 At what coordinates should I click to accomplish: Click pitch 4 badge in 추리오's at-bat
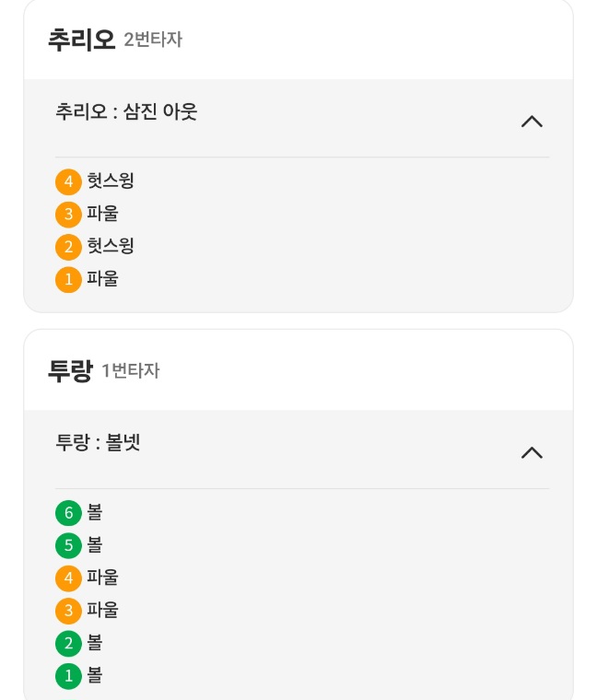coord(68,182)
